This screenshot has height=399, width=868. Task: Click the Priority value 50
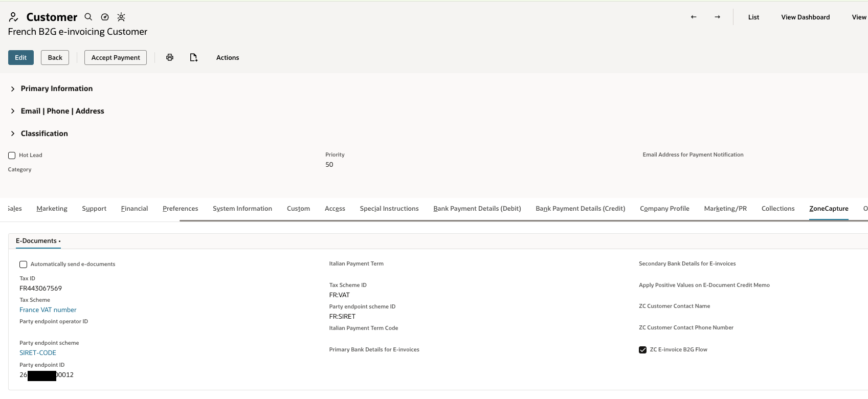(329, 165)
